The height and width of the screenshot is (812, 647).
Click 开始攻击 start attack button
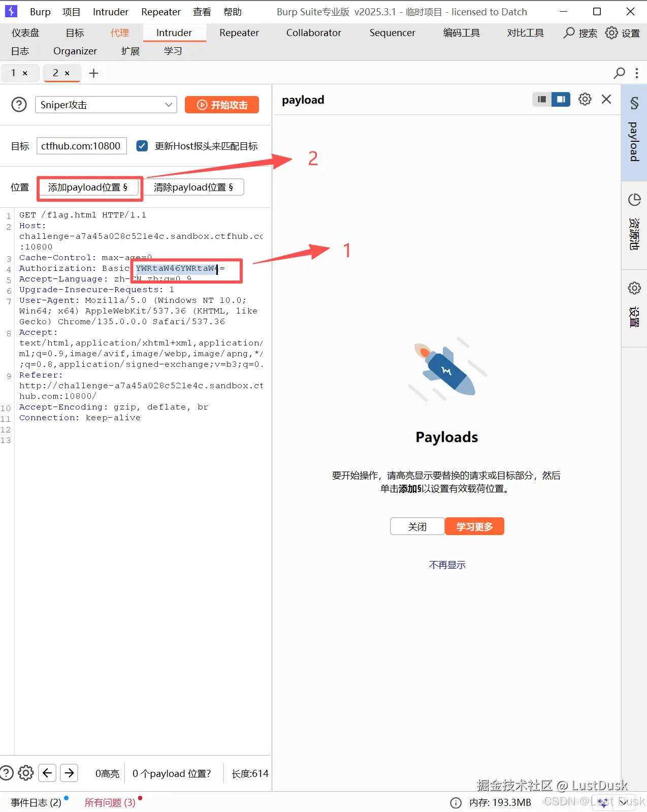point(222,105)
